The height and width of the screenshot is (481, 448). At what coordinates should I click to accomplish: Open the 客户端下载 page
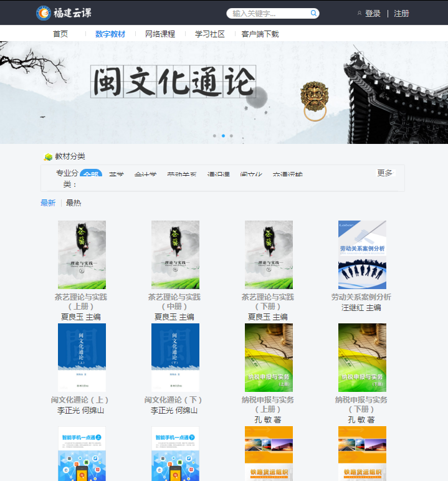point(260,34)
